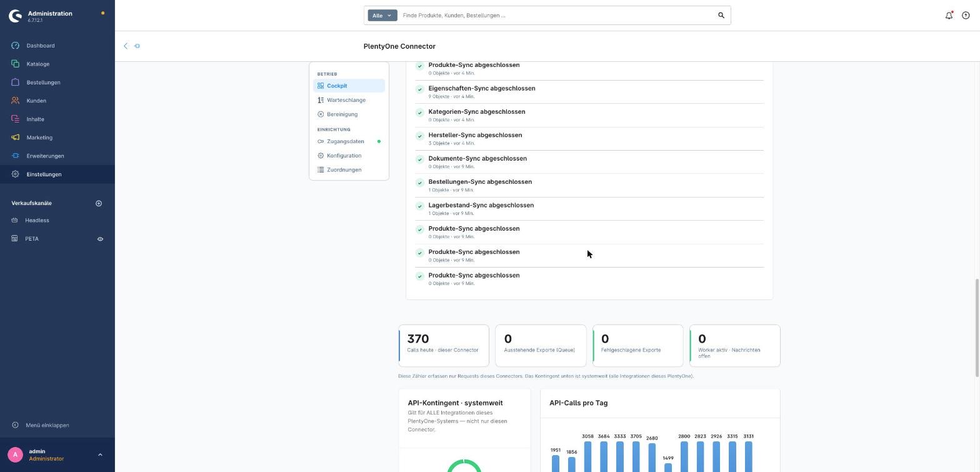Screen dimensions: 980x472
Task: Click the check icon for Lagerbestand-Sync
Action: pyautogui.click(x=420, y=206)
